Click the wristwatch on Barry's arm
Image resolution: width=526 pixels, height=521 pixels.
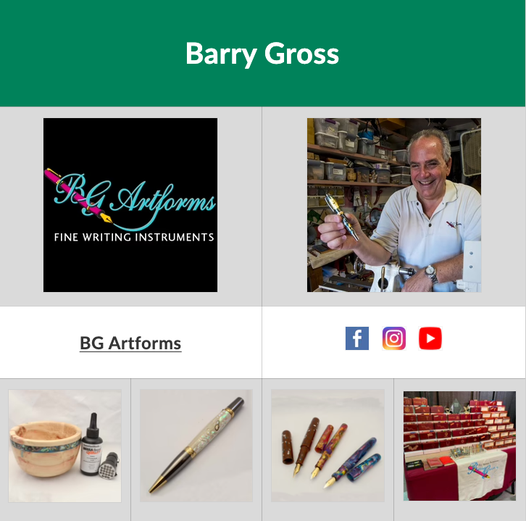click(431, 273)
